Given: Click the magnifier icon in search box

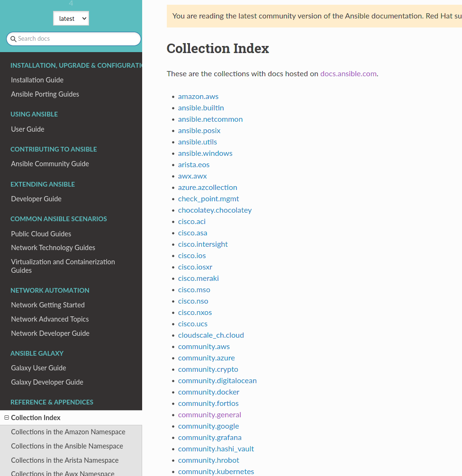Looking at the screenshot, I should point(13,39).
